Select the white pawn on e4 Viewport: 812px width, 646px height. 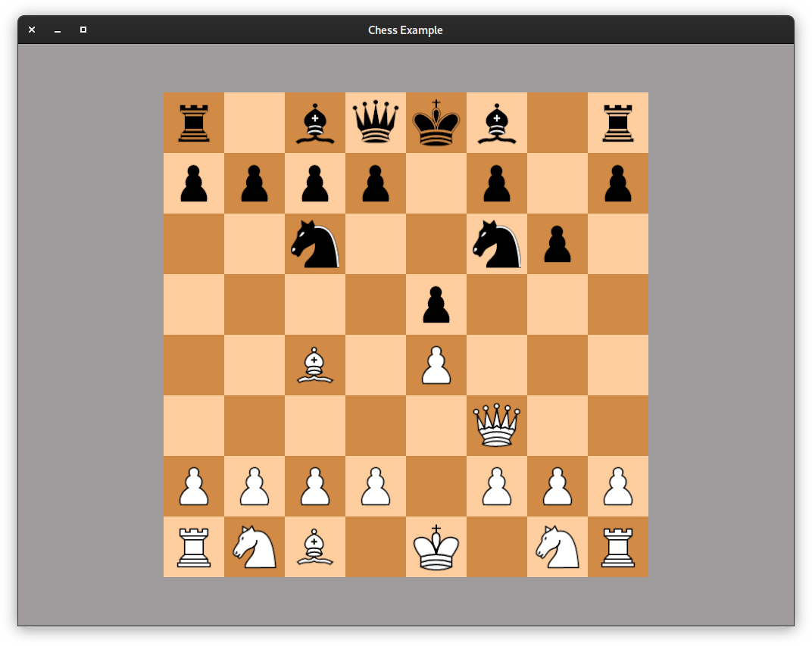[x=436, y=365]
